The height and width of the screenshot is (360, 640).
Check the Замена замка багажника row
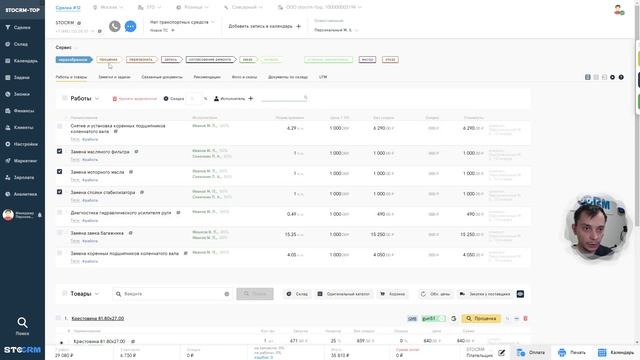[60, 233]
